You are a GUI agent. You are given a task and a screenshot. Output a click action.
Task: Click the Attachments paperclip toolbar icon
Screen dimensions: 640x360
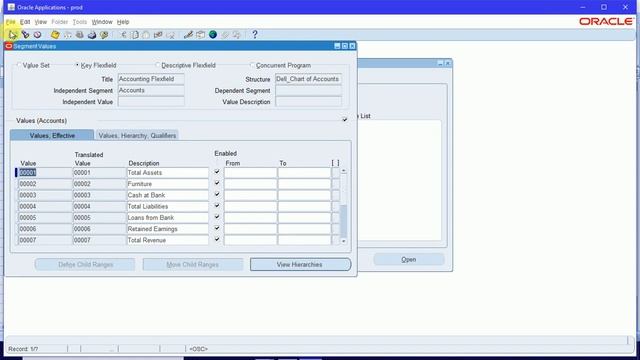point(225,35)
